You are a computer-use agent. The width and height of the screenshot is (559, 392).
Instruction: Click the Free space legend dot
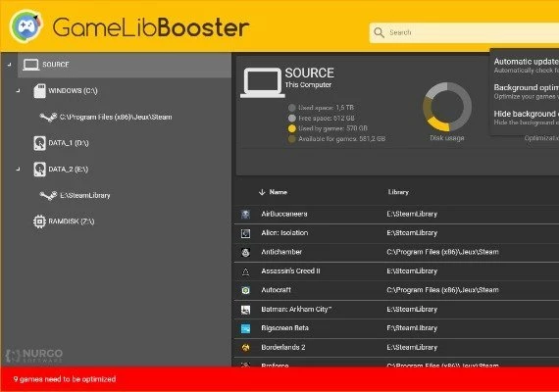(x=292, y=118)
